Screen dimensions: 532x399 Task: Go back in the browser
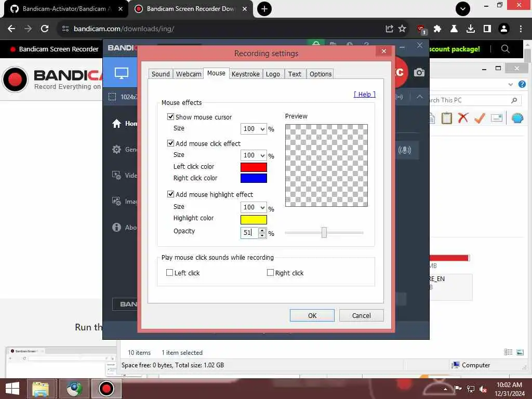point(11,29)
